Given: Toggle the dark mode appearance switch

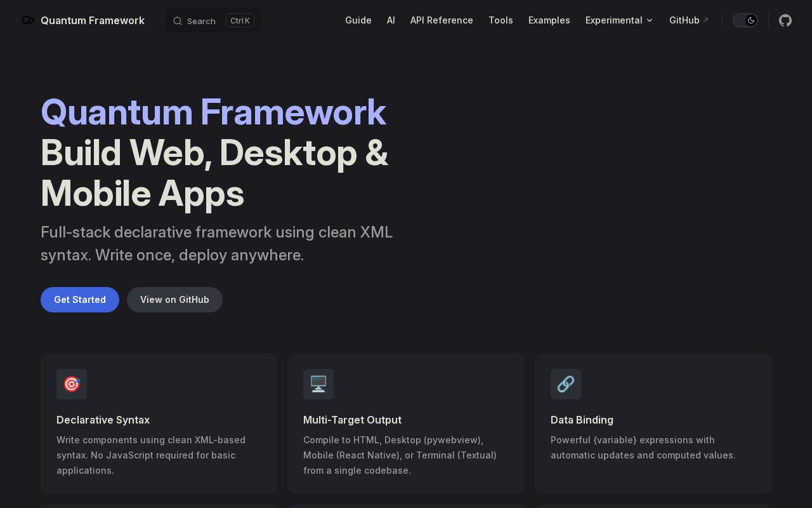Looking at the screenshot, I should pyautogui.click(x=745, y=20).
